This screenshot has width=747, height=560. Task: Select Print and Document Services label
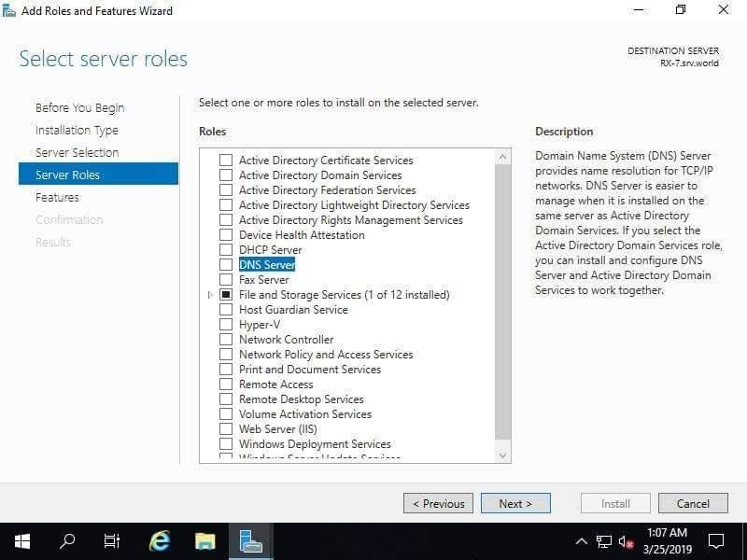click(x=310, y=369)
